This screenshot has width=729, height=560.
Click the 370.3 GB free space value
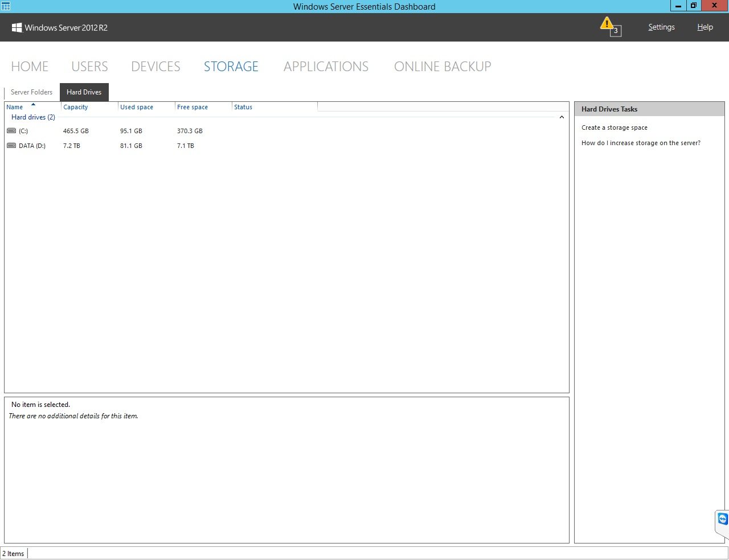(x=190, y=131)
